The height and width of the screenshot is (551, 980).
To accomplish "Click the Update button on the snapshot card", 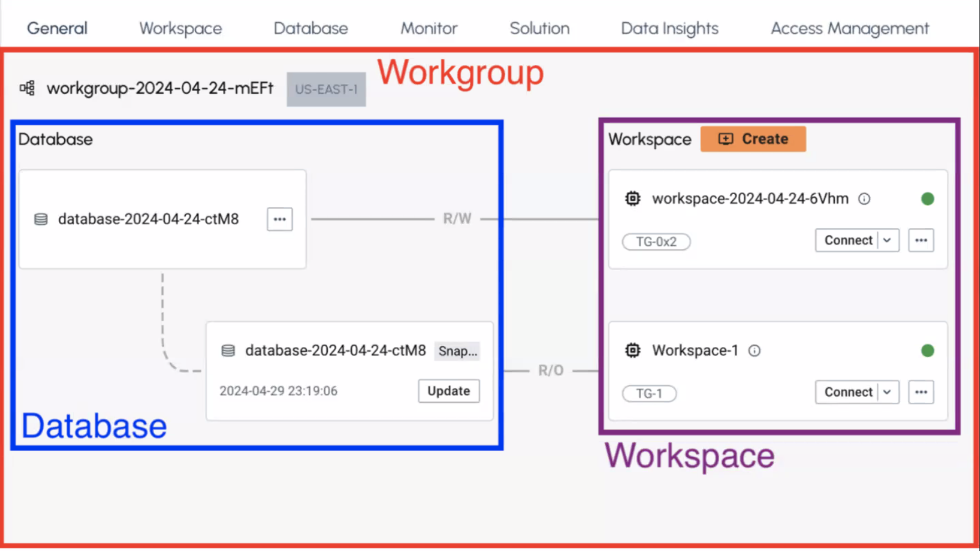I will point(449,391).
